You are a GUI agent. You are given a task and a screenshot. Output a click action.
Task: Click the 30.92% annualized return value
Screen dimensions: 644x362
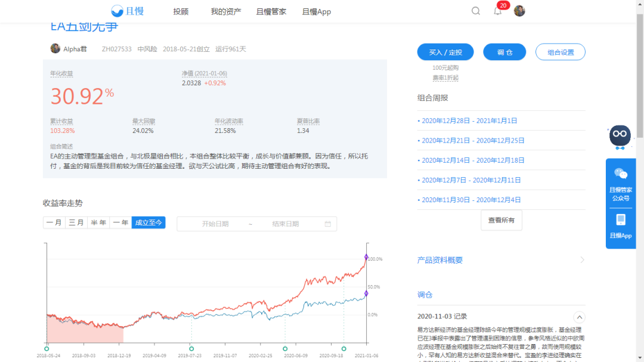click(x=82, y=96)
